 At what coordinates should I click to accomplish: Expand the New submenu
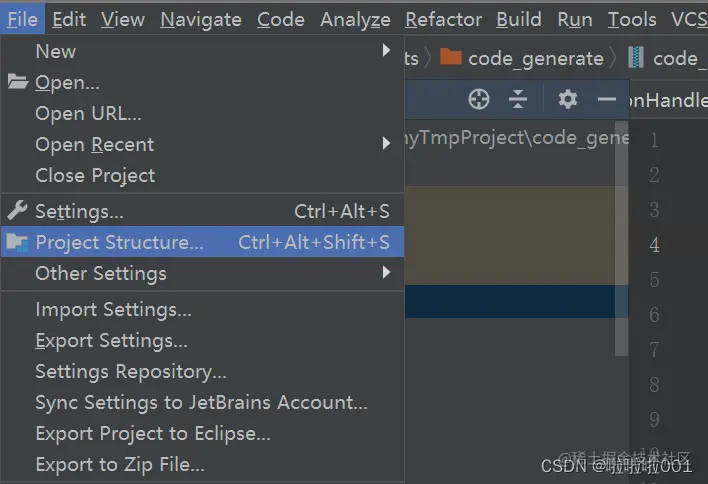(386, 51)
